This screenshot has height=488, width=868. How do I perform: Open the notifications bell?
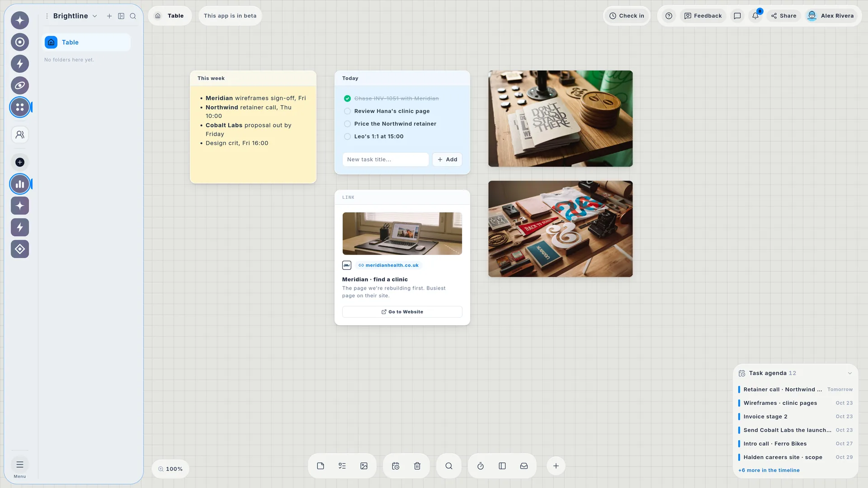click(755, 16)
